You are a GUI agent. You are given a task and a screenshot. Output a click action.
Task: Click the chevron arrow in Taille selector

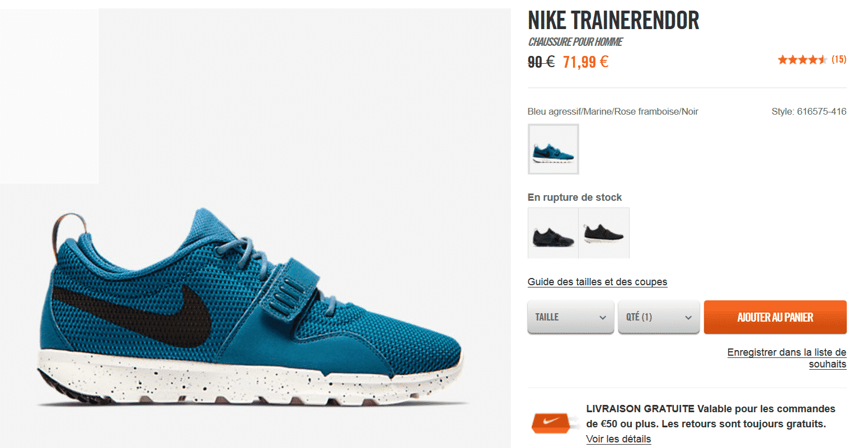(603, 318)
